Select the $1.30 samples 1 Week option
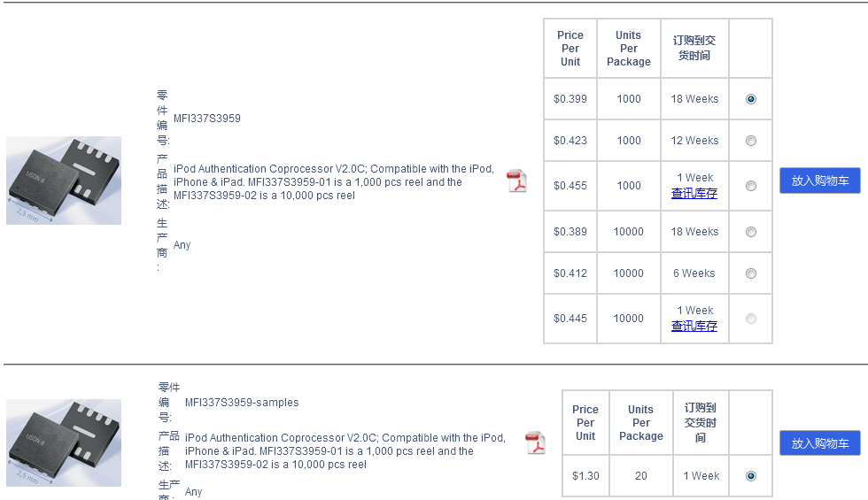The height and width of the screenshot is (500, 868). (x=751, y=476)
